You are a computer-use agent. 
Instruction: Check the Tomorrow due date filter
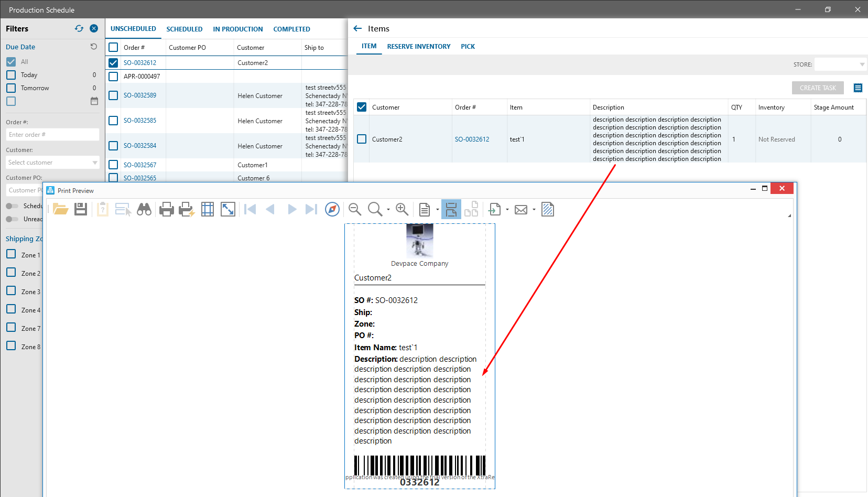pyautogui.click(x=11, y=88)
